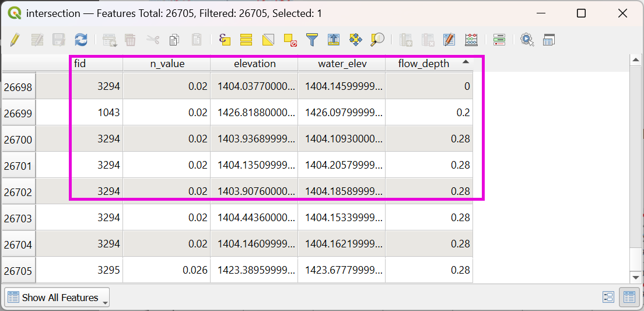This screenshot has width=644, height=311.
Task: Switch to form view
Action: pyautogui.click(x=608, y=297)
